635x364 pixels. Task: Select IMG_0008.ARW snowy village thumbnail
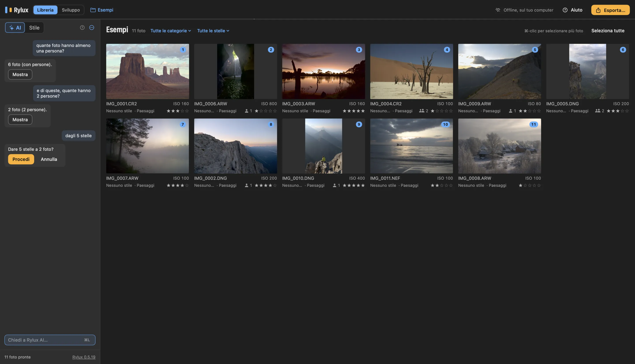pos(500,146)
